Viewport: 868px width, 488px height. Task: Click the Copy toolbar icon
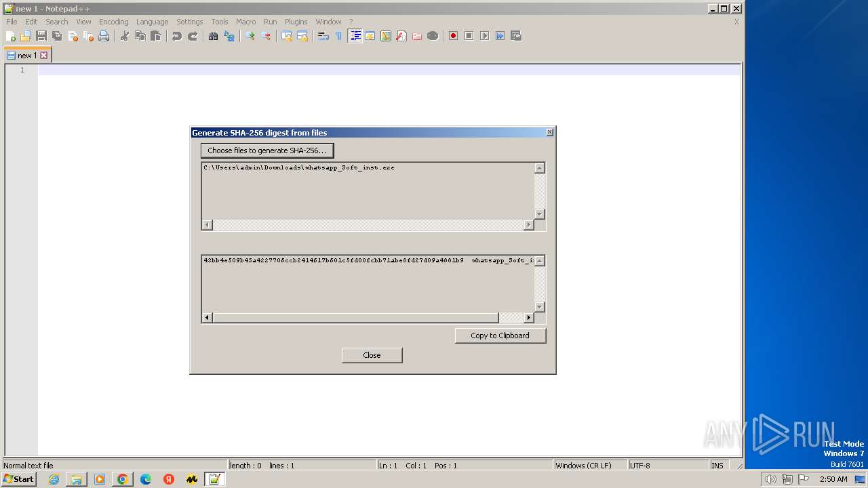point(140,36)
